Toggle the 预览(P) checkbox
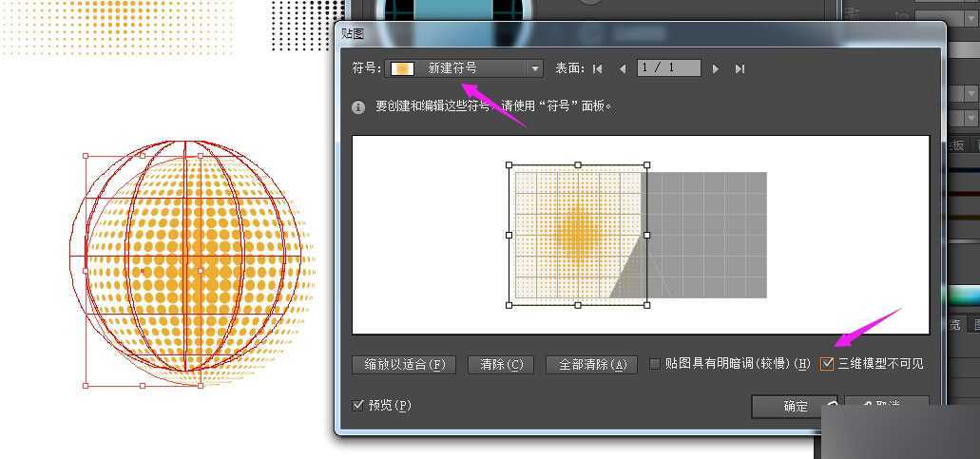The image size is (980, 459). pos(358,405)
